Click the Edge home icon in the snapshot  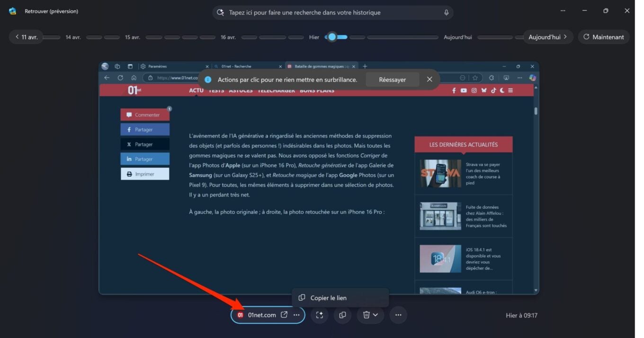click(134, 78)
